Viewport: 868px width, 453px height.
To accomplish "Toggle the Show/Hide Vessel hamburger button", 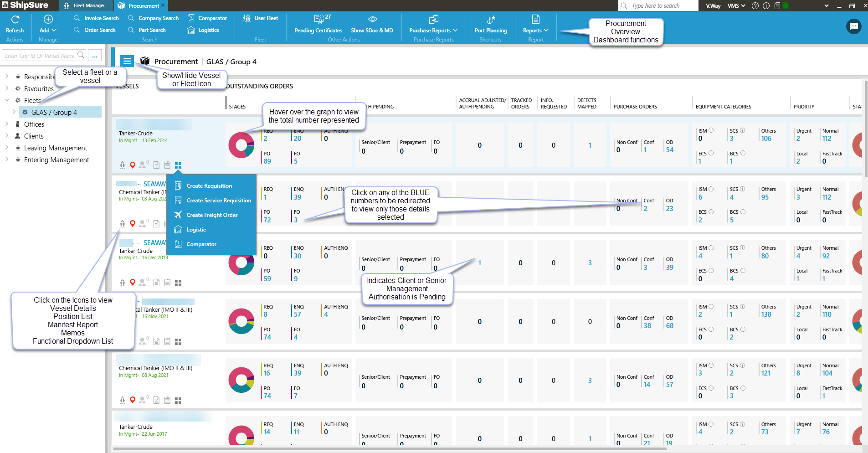I will (x=127, y=61).
